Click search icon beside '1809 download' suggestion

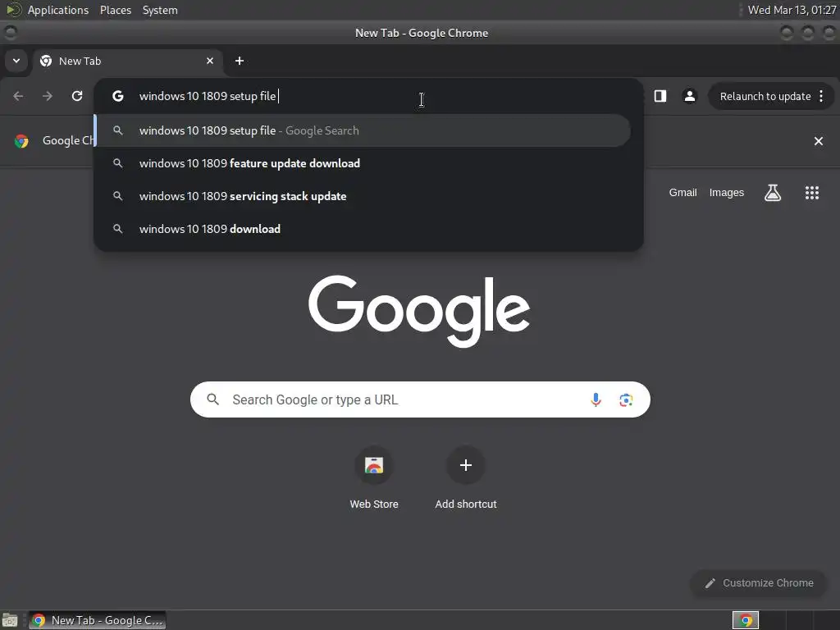118,229
